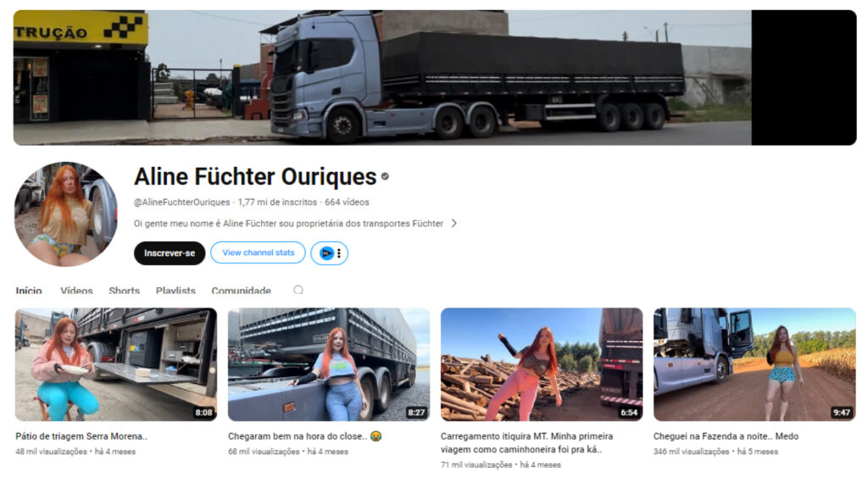868x488 pixels.
Task: Click the verified badge next to channel name
Action: (x=385, y=176)
